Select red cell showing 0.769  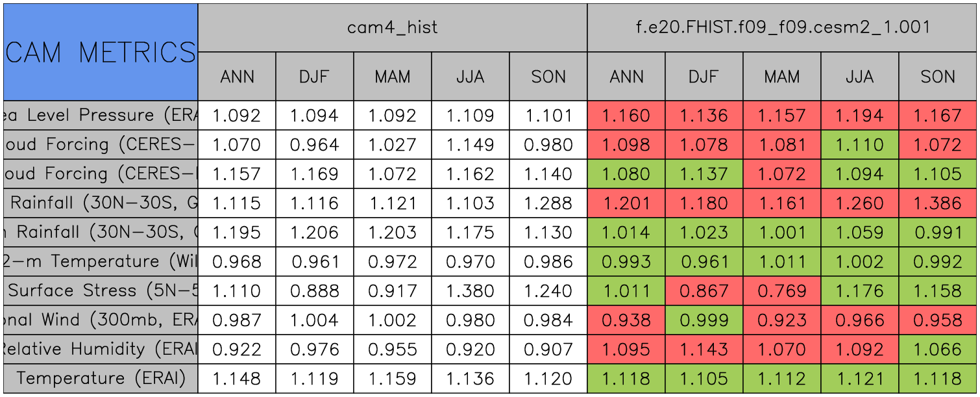[782, 291]
